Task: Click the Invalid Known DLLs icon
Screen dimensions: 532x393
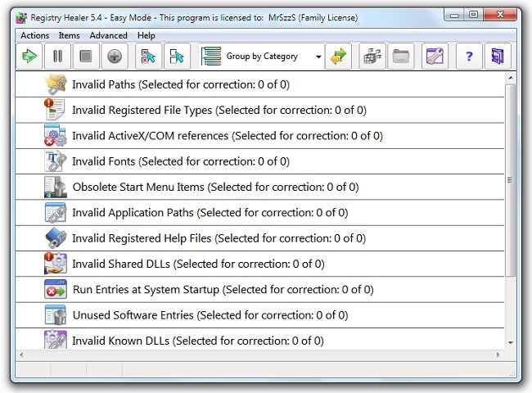Action: click(x=56, y=340)
